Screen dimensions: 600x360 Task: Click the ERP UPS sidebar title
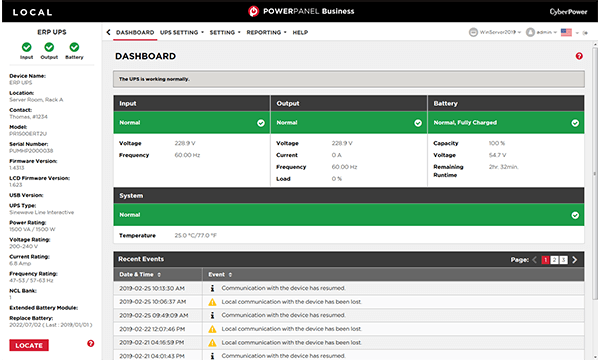click(52, 32)
